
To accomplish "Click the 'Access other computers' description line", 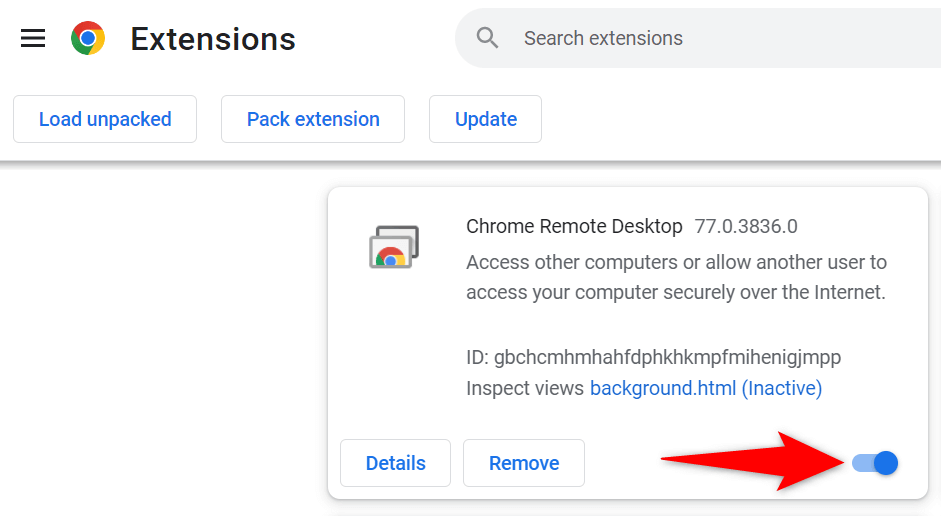I will (676, 263).
